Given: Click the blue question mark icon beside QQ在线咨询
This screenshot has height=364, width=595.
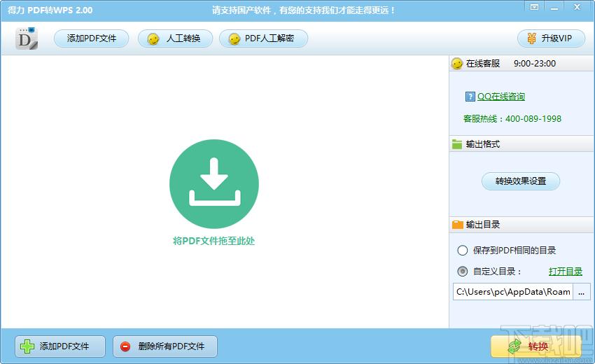Looking at the screenshot, I should [x=470, y=97].
